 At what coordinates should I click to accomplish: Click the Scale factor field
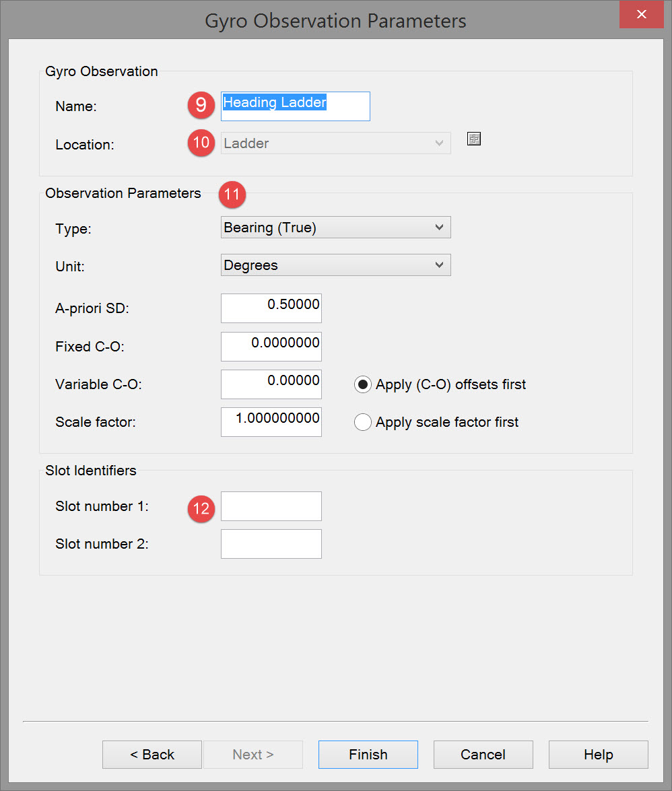tap(271, 421)
